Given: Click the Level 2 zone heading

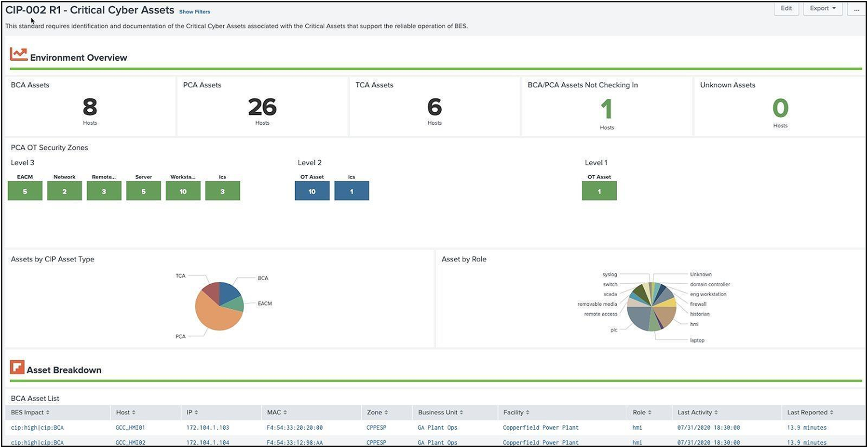Looking at the screenshot, I should 310,163.
